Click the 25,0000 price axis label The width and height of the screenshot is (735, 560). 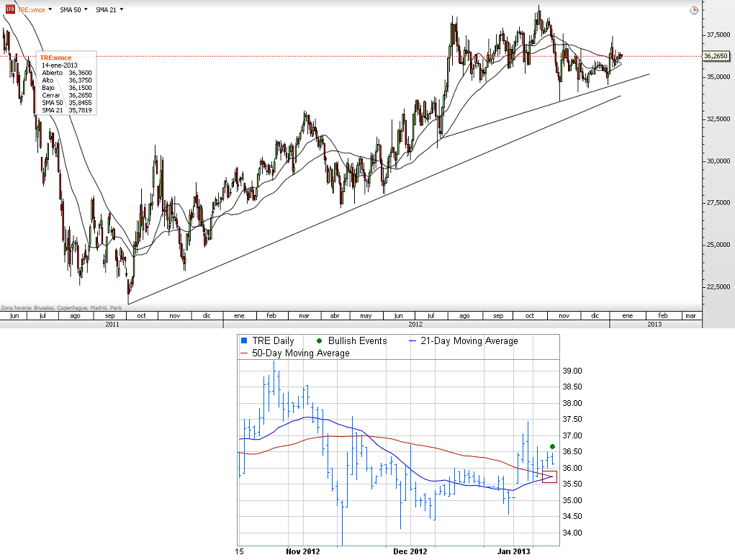[x=718, y=245]
